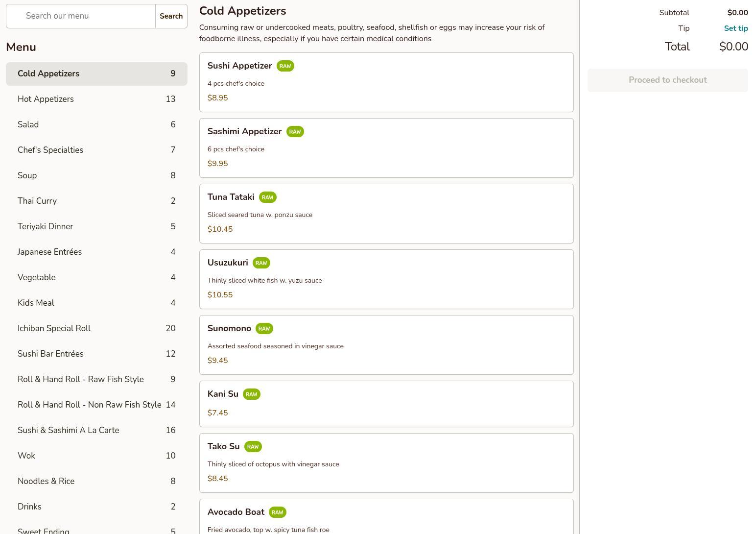
Task: Click the RAW badge next to Usuzukuri
Action: point(261,263)
